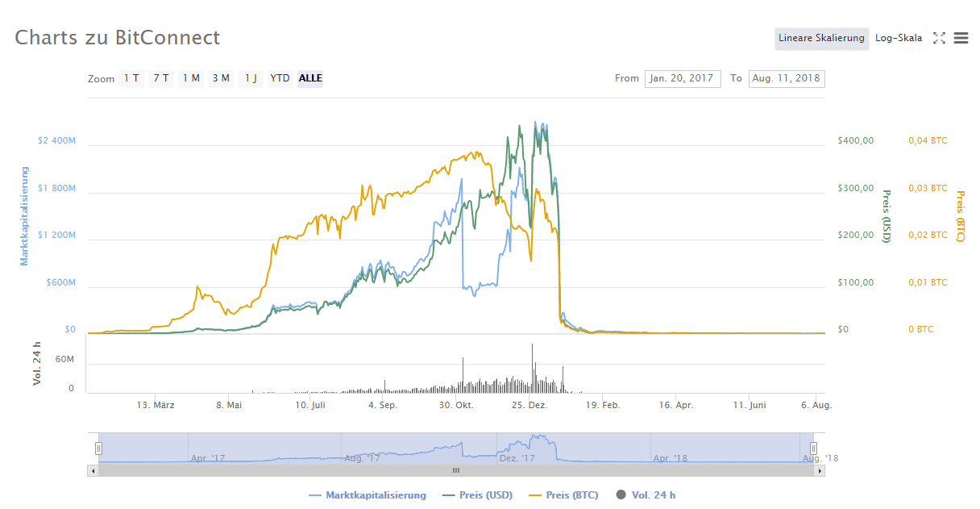
Task: Click the 7T zoom button
Action: 160,78
